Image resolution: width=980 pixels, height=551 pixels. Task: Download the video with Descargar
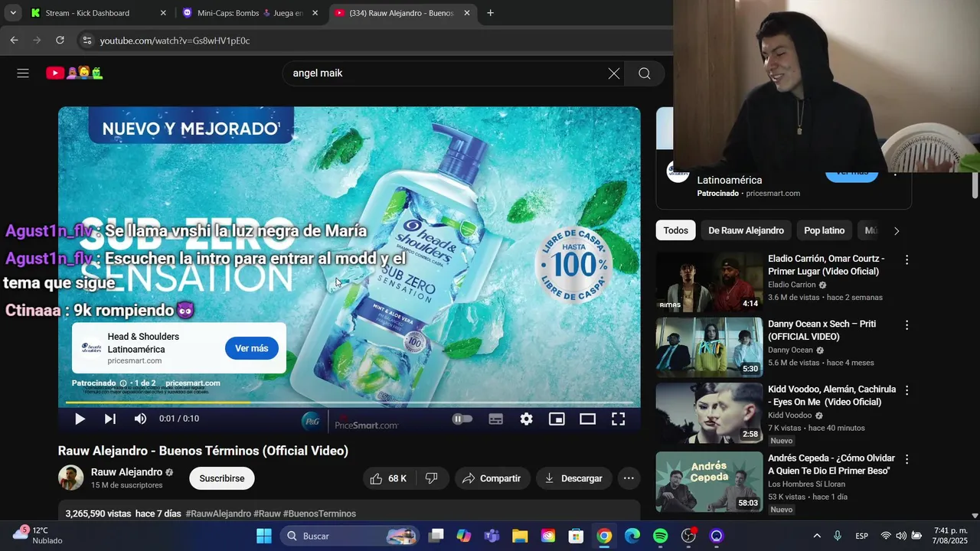click(574, 478)
